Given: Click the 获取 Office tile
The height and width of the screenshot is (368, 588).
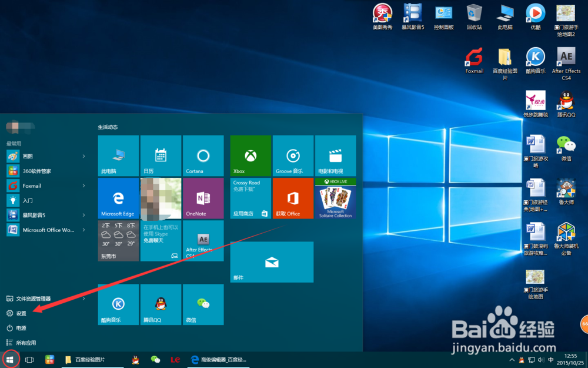Looking at the screenshot, I should 293,198.
